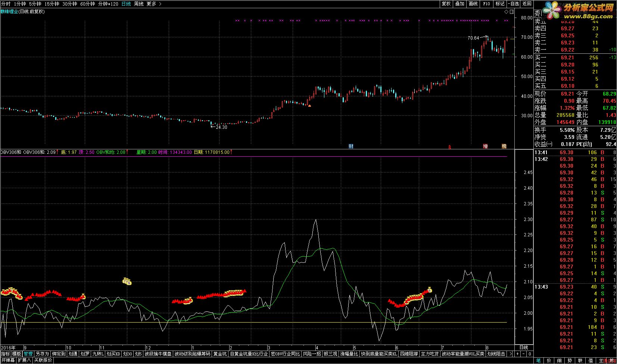This screenshot has height=364, width=617.
Task: Click the + zoom-in button
Action: [517, 354]
